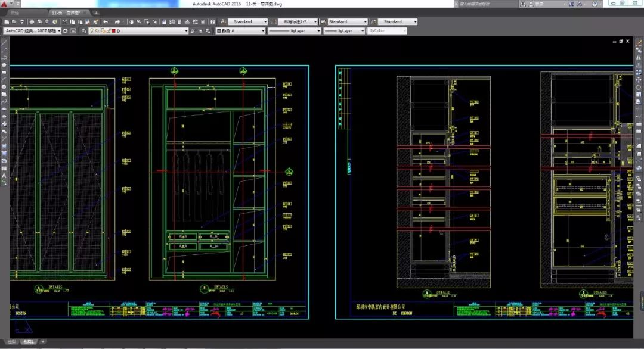Open the object color dropdown swatch

(x=240, y=30)
